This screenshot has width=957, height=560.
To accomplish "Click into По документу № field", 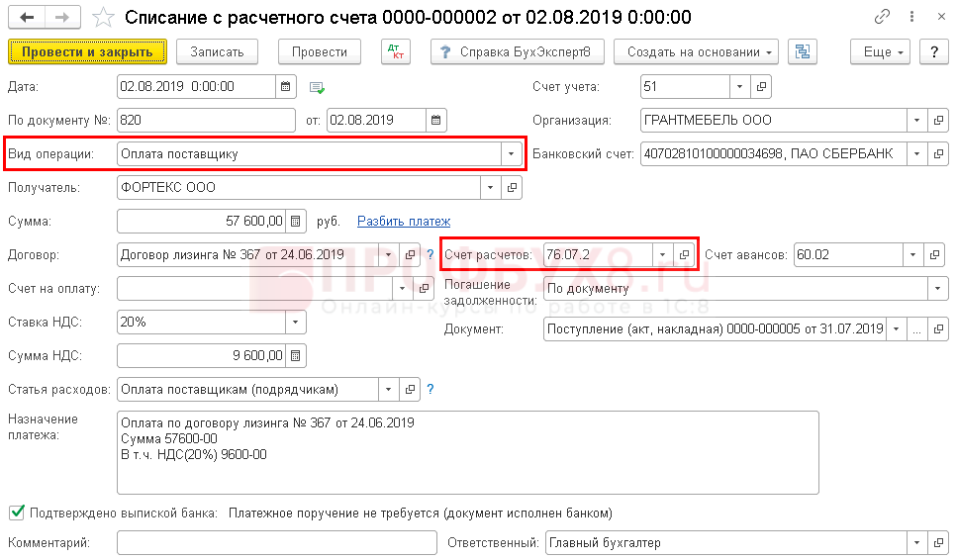I will point(206,120).
